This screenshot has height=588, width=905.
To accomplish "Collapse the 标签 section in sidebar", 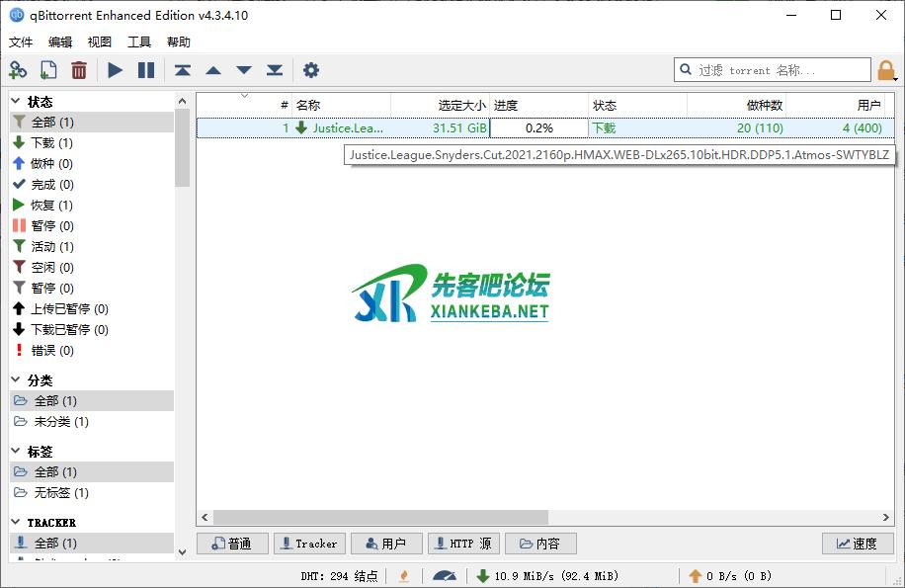I will pos(17,452).
